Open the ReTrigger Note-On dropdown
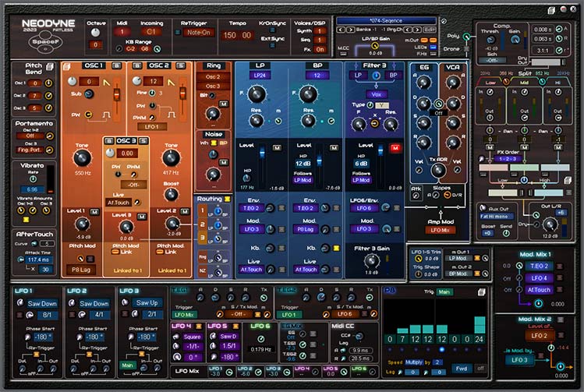 coord(199,33)
